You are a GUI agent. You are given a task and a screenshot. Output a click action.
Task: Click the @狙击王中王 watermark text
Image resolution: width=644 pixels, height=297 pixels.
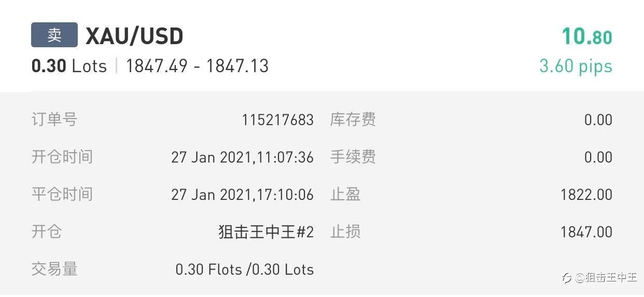click(x=606, y=277)
